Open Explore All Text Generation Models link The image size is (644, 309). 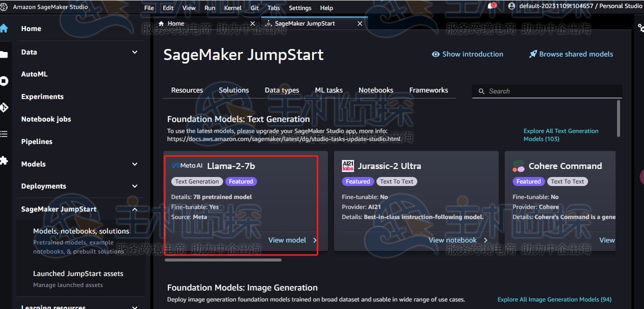coord(561,135)
